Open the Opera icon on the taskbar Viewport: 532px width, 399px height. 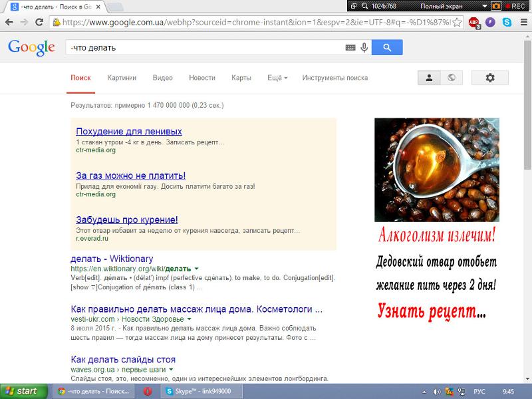[148, 391]
